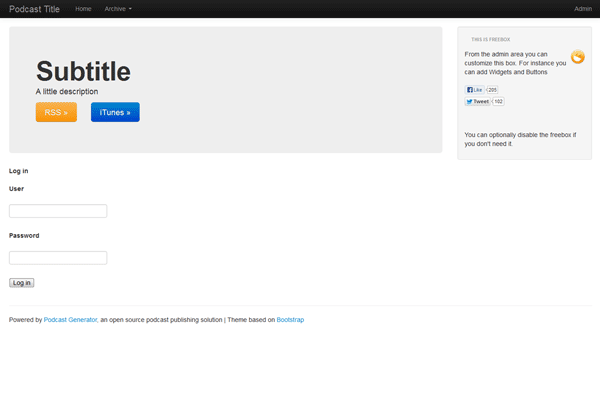The height and width of the screenshot is (400, 600).
Task: Focus the Password input field
Action: [58, 258]
